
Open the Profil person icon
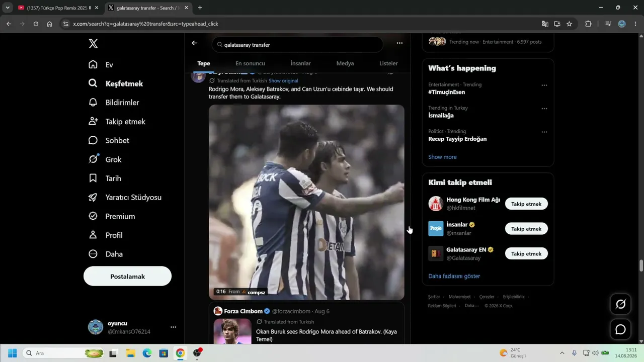93,235
